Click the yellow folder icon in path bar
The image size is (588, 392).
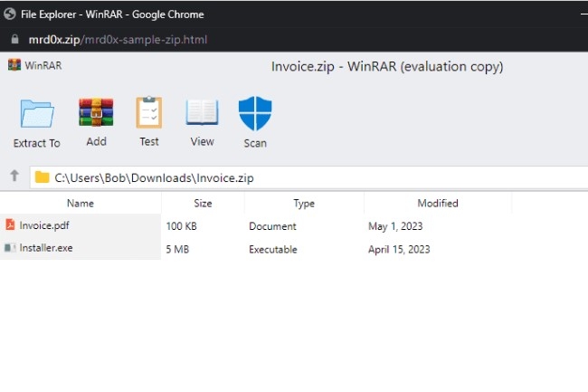[x=42, y=177]
